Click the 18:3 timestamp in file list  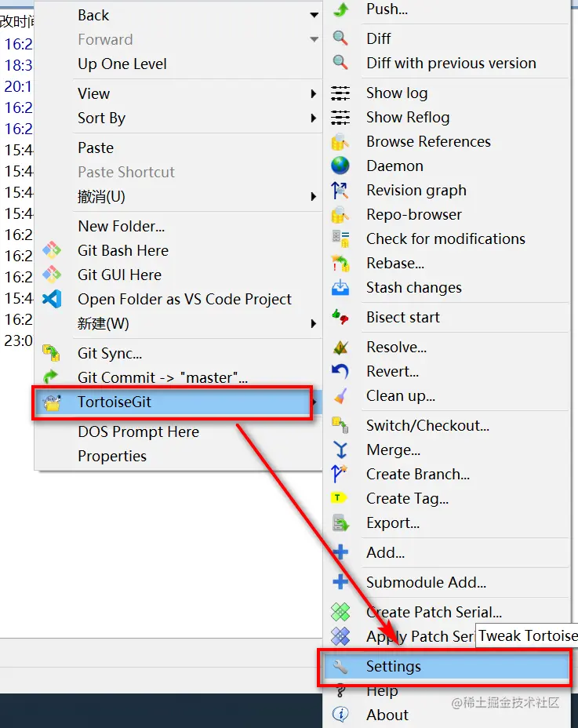pyautogui.click(x=18, y=65)
